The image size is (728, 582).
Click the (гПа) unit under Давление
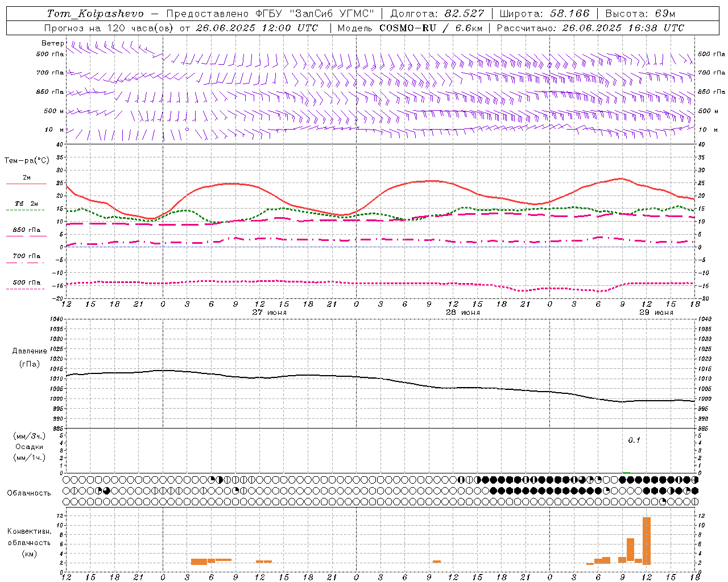(x=30, y=364)
